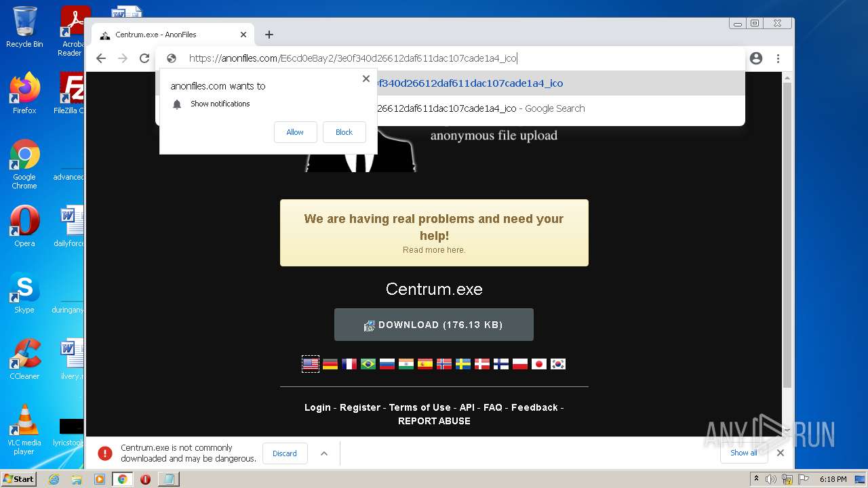Open the volume control in the system tray
868x488 pixels.
tap(771, 479)
